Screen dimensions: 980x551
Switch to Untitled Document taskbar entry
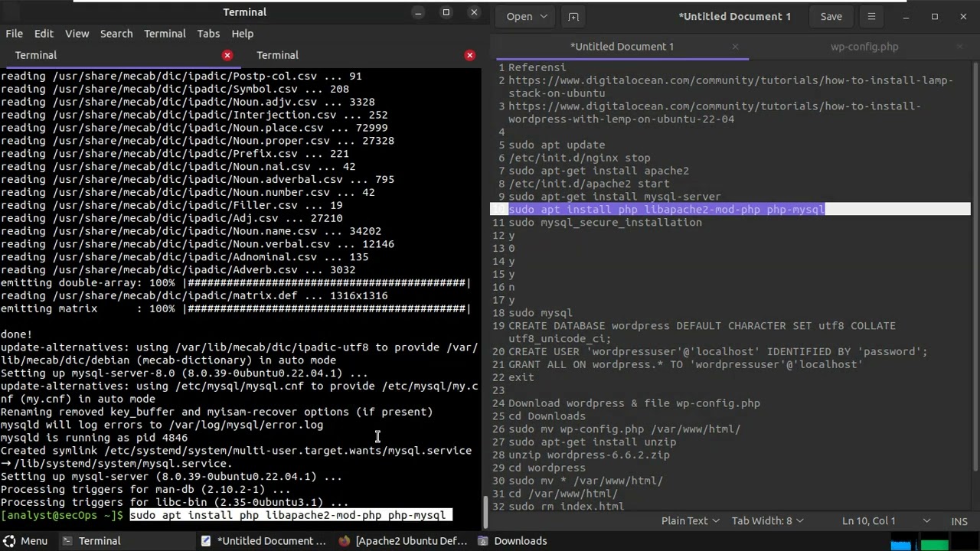point(264,540)
